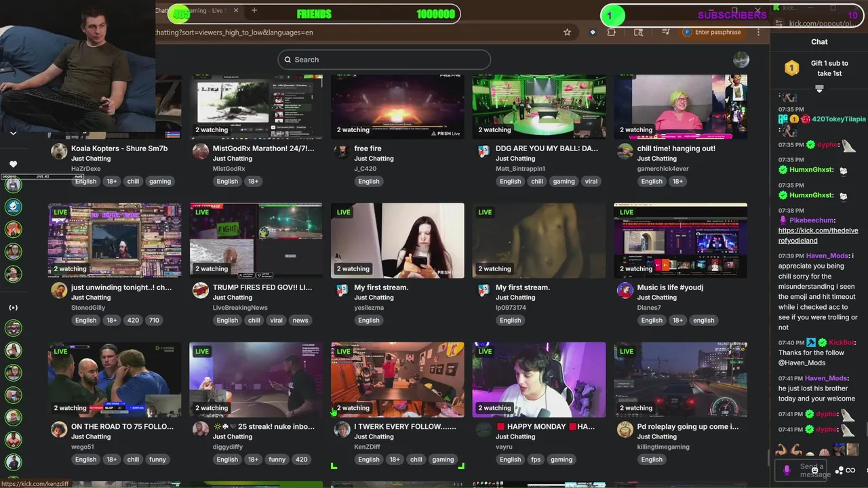Image resolution: width=868 pixels, height=488 pixels.
Task: Click username 420TokeyTilapia in chat
Action: point(839,119)
